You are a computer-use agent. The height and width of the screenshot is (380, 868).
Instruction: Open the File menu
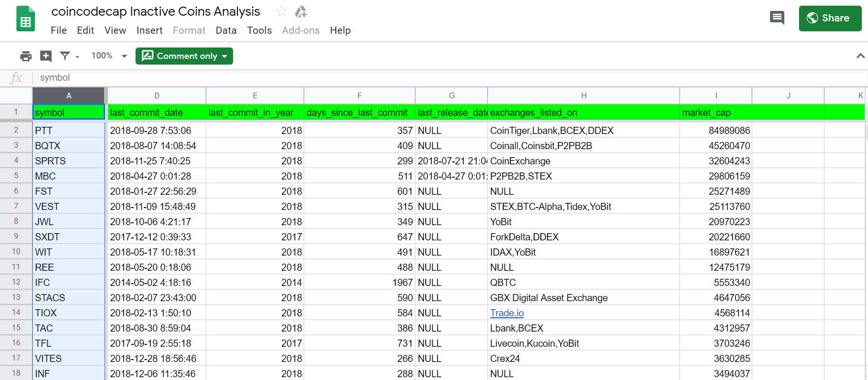(x=59, y=30)
